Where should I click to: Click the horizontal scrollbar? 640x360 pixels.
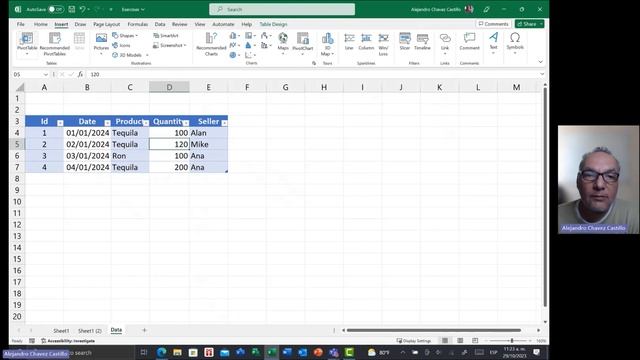(x=433, y=330)
